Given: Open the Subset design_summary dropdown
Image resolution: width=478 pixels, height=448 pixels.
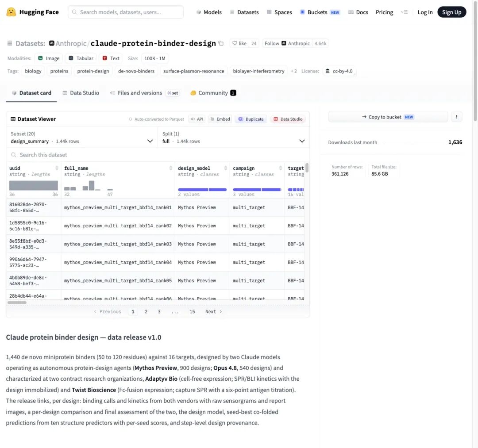Looking at the screenshot, I should click(x=82, y=138).
